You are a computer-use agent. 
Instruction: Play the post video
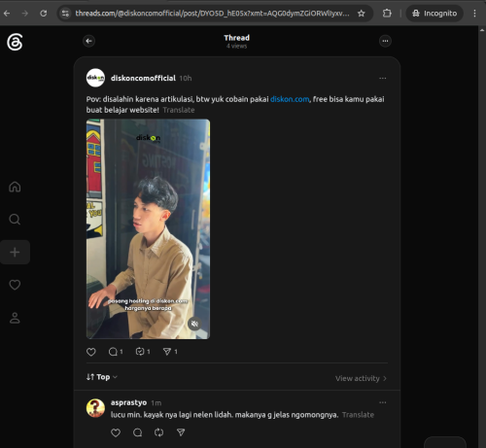[x=148, y=229]
